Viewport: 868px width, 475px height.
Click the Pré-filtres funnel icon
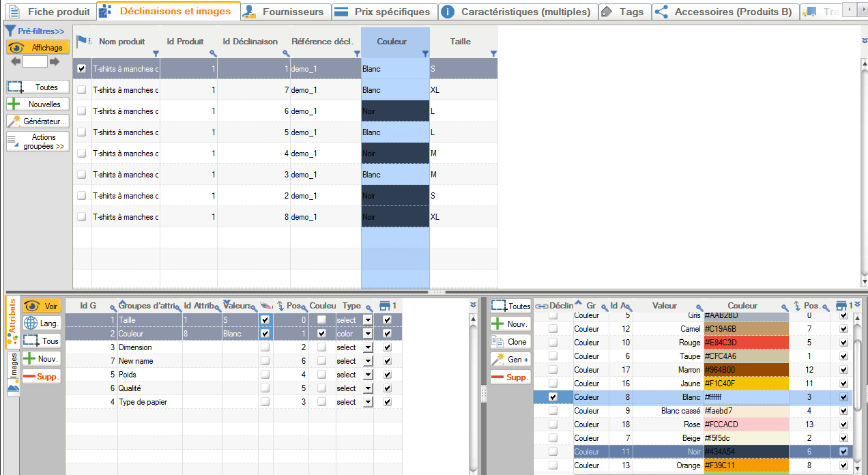click(10, 31)
